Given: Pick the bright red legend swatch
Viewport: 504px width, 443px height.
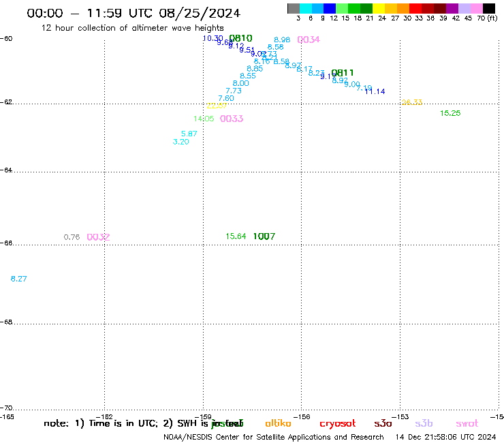Looking at the screenshot, I should pos(415,8).
